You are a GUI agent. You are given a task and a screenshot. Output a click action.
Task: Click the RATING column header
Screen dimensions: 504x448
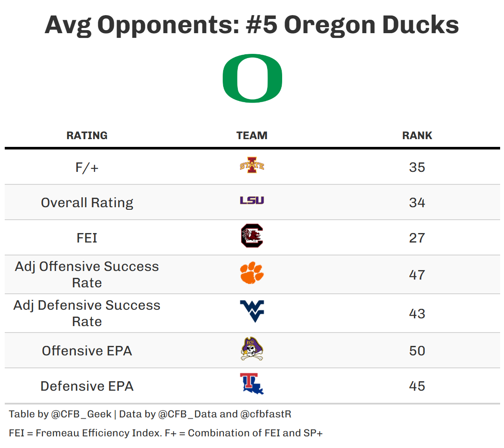tap(87, 135)
